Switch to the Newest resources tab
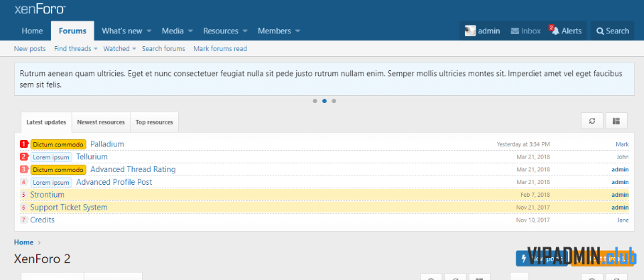 click(x=101, y=122)
